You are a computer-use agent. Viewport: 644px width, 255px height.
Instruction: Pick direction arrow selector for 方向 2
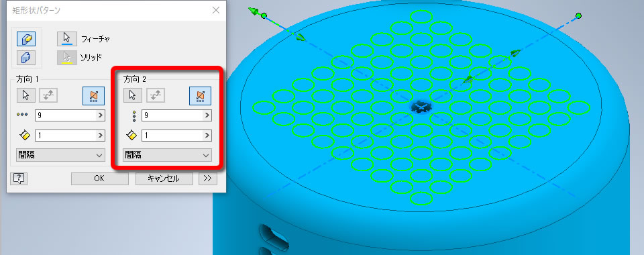pyautogui.click(x=133, y=95)
